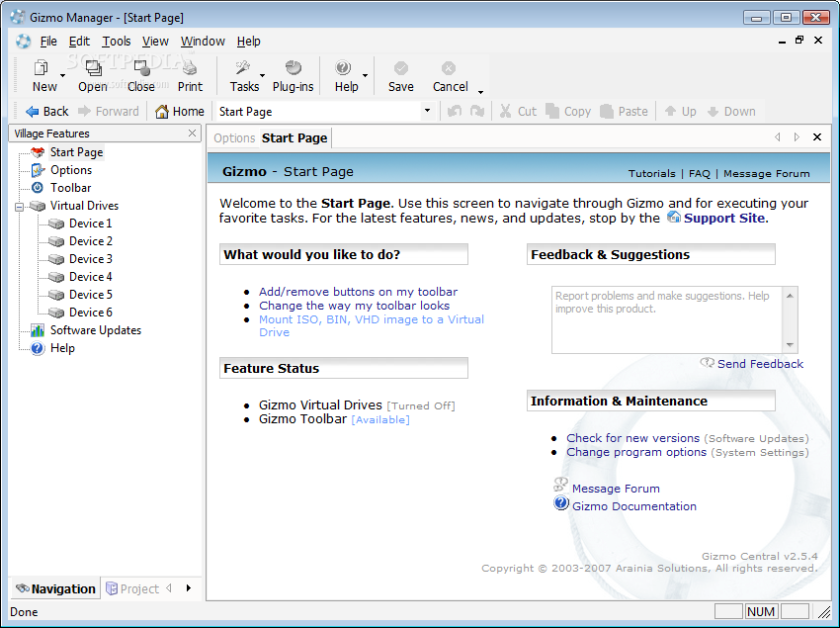This screenshot has height=628, width=840.
Task: Click the Print toolbar icon
Action: tap(190, 68)
